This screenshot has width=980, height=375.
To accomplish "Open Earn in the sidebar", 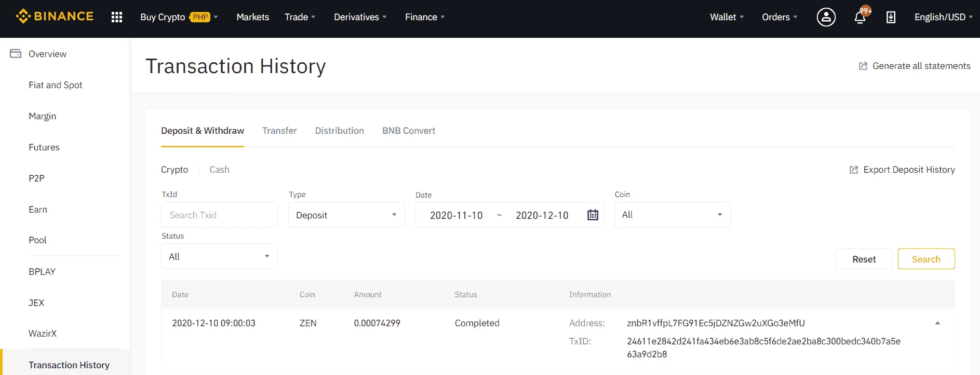I will (x=38, y=210).
